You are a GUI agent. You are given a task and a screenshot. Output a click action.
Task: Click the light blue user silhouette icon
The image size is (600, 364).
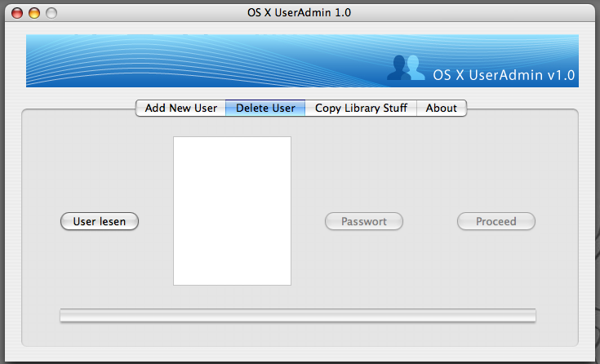click(415, 67)
